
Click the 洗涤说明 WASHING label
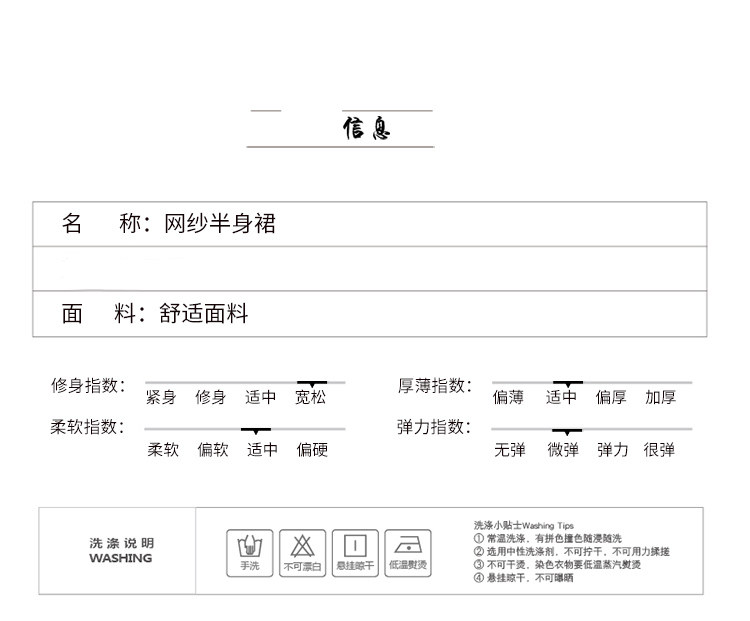121,551
